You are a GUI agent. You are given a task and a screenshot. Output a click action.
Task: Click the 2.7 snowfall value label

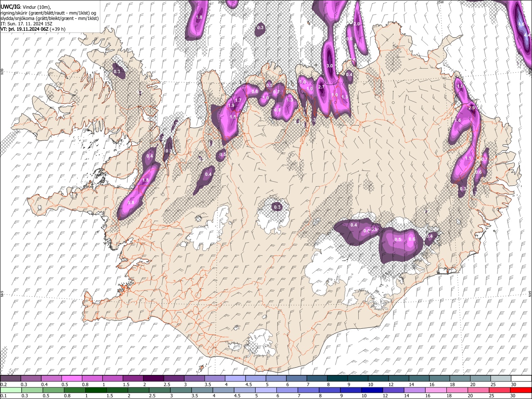coord(321,87)
